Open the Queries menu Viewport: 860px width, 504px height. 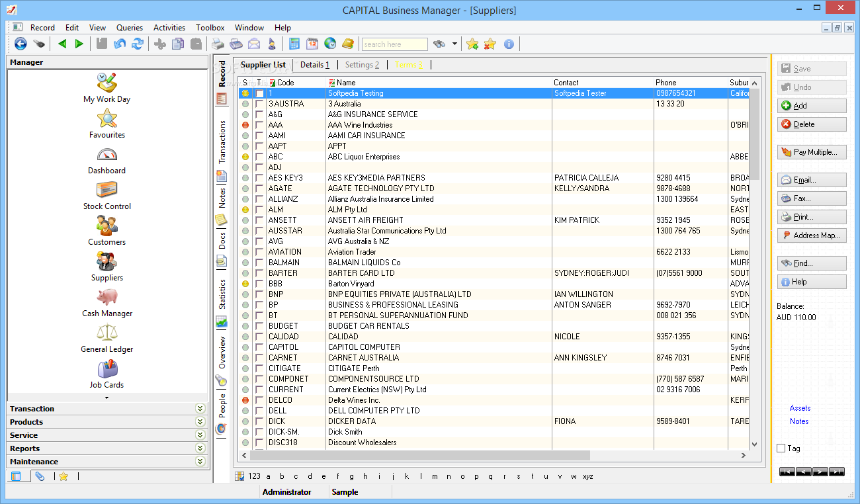pos(130,28)
